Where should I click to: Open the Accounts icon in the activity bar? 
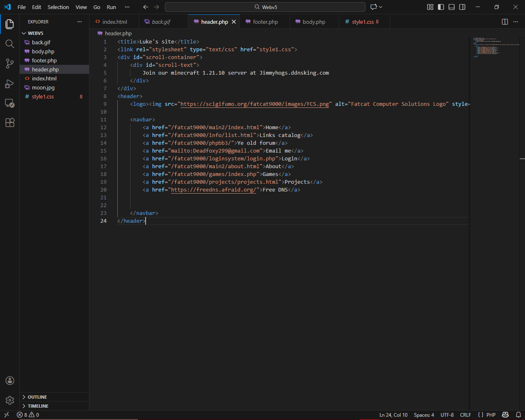click(x=9, y=381)
